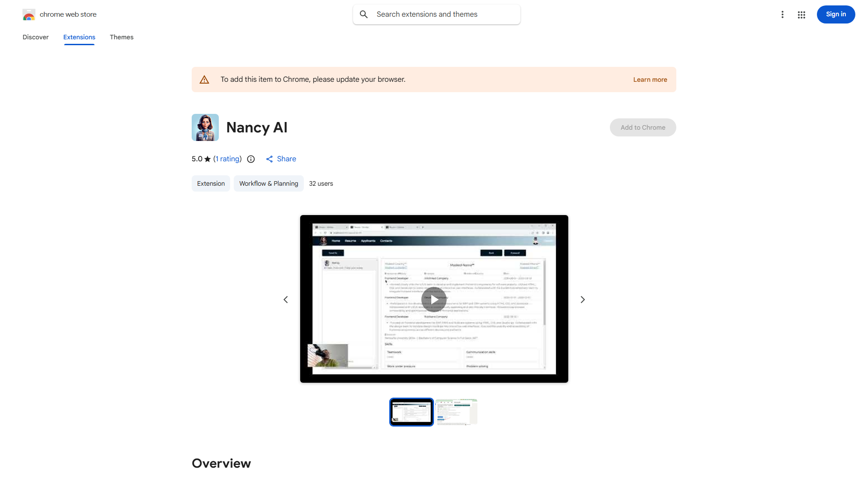Click the Sign in button
Viewport: 868px width, 488px height.
point(836,14)
